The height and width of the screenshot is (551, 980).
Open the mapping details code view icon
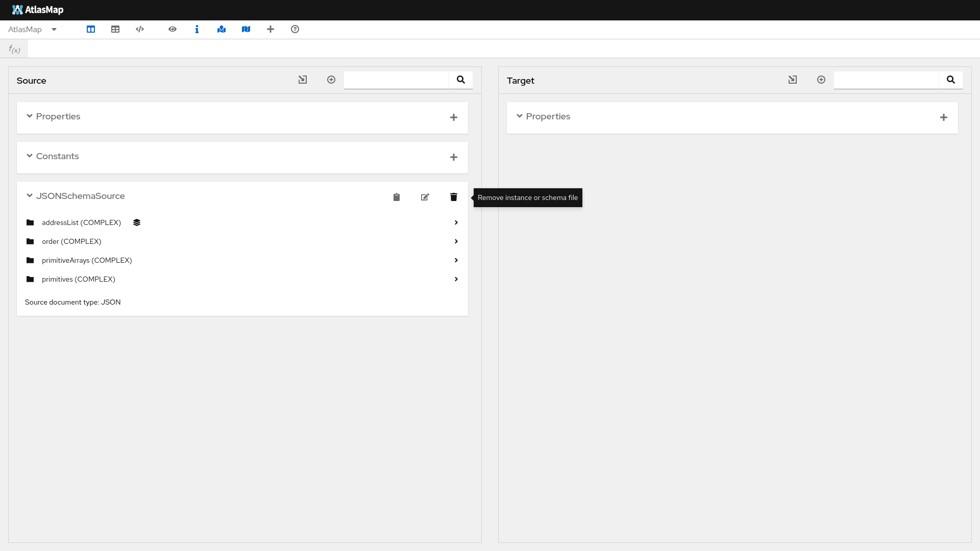point(139,29)
